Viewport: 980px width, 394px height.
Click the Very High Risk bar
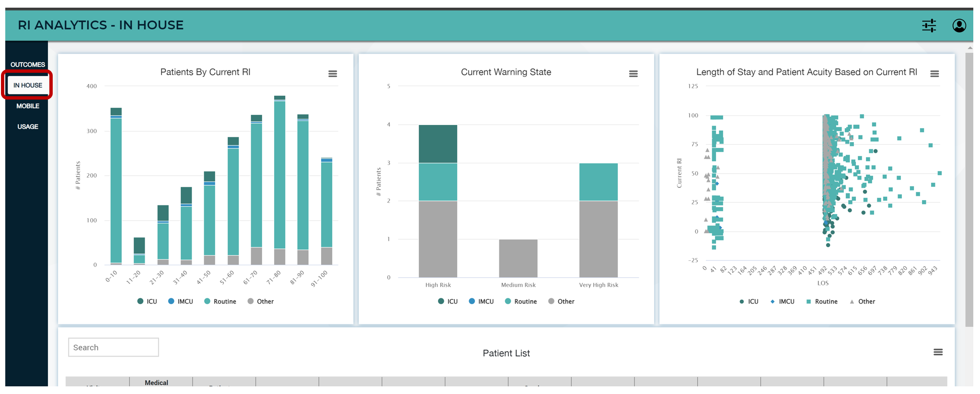(x=599, y=220)
